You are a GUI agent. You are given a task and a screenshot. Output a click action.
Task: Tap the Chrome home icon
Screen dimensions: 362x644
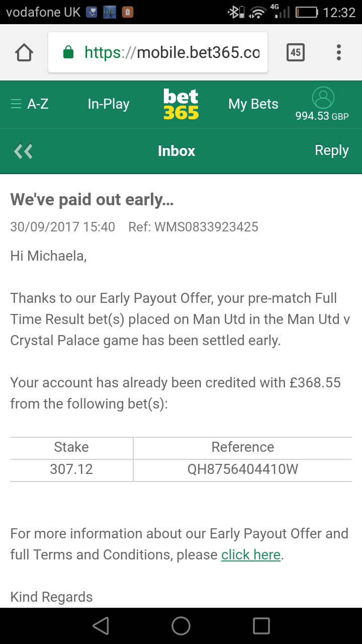point(24,52)
